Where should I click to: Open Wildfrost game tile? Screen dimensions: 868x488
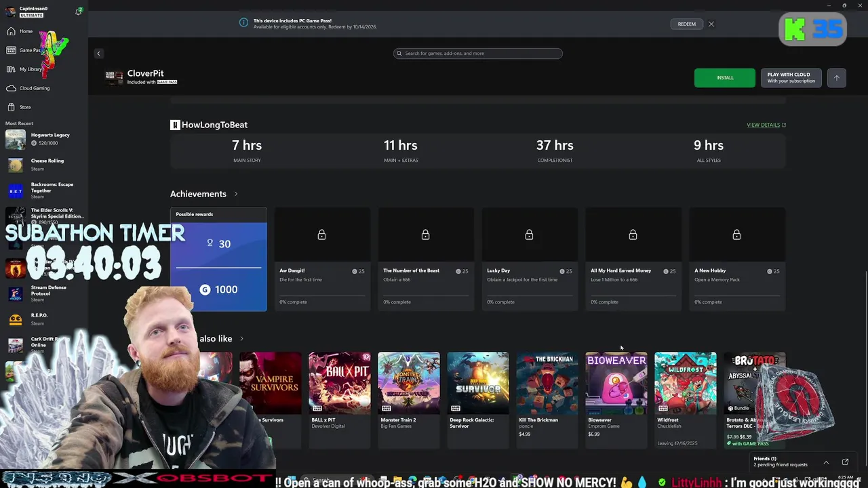pos(686,400)
